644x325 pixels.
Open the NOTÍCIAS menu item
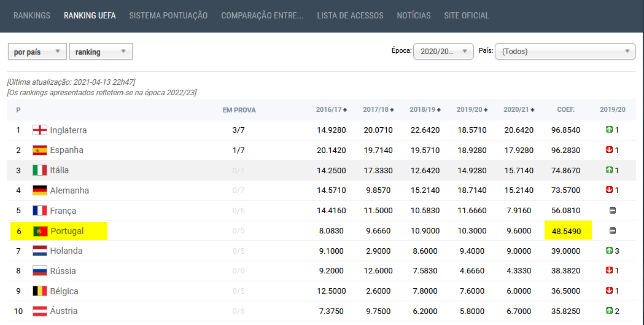(414, 15)
